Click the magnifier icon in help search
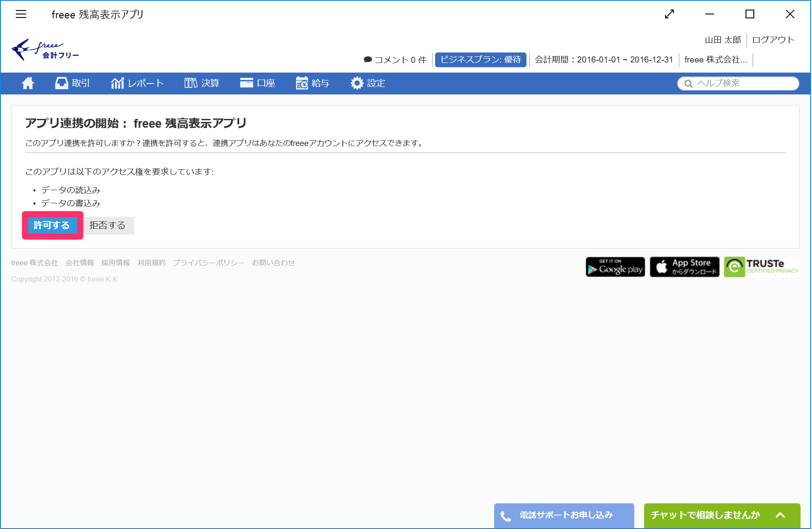Image resolution: width=812 pixels, height=529 pixels. coord(688,84)
